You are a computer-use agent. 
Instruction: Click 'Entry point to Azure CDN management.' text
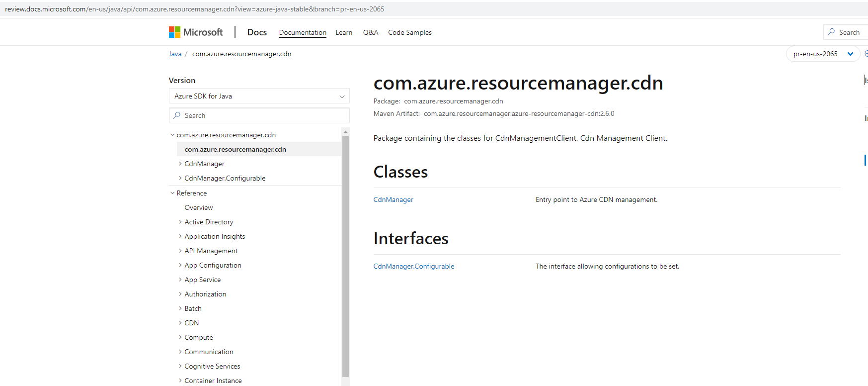(596, 199)
